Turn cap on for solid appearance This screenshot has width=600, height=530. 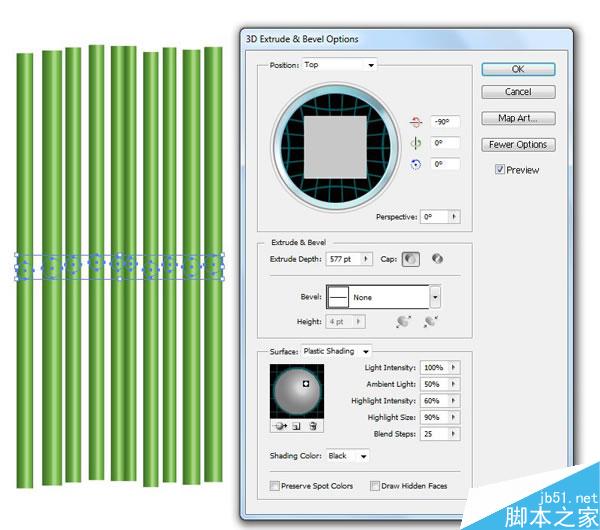[411, 259]
